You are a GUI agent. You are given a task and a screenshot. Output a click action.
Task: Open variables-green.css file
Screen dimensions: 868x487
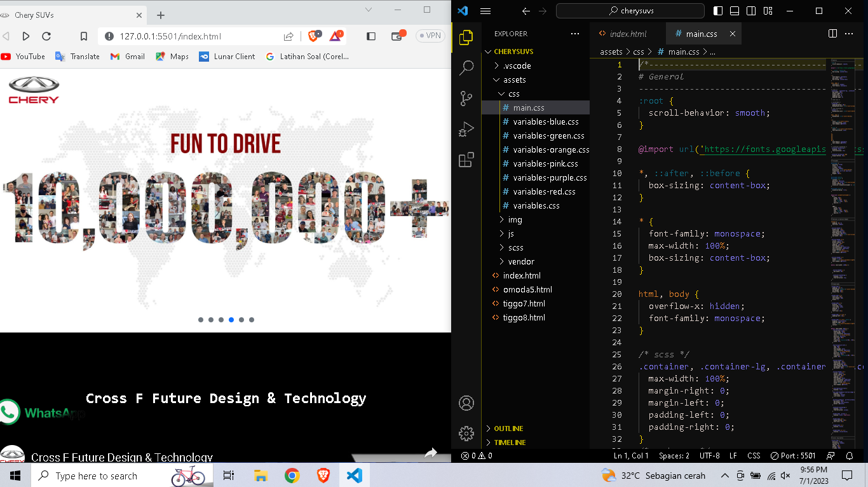(x=536, y=135)
